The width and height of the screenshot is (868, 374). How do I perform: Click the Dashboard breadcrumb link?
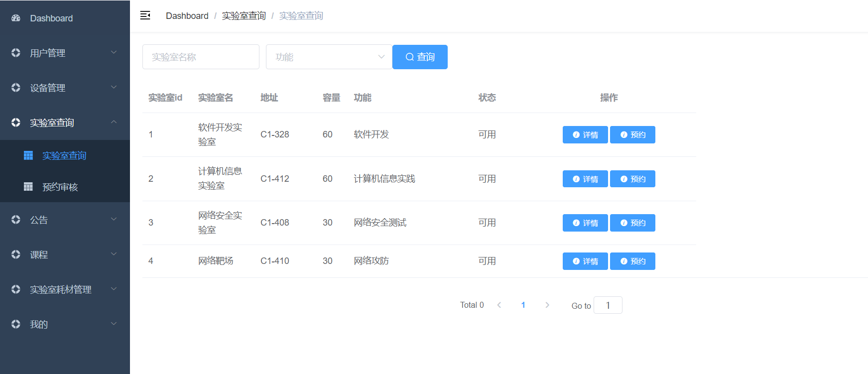click(187, 16)
